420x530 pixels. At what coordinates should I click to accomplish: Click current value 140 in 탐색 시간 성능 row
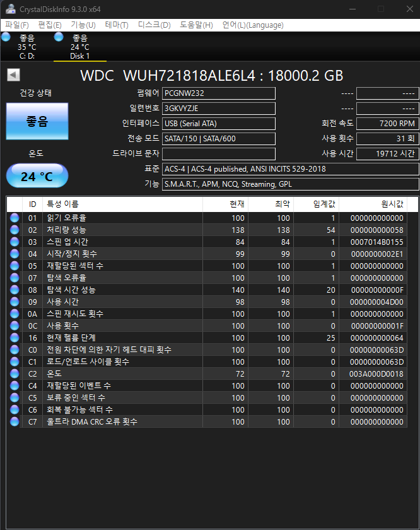tap(238, 290)
